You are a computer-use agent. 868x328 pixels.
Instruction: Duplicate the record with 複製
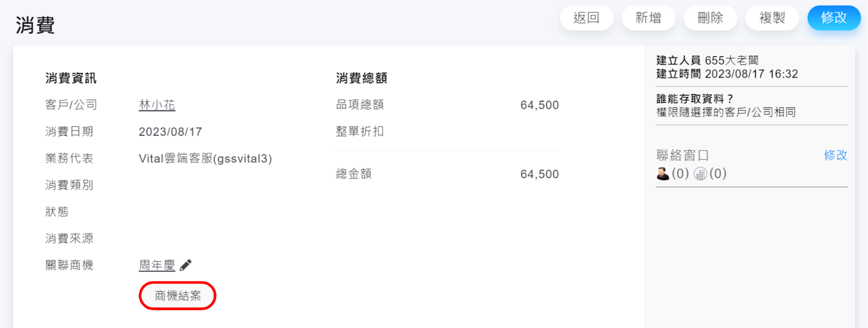772,18
